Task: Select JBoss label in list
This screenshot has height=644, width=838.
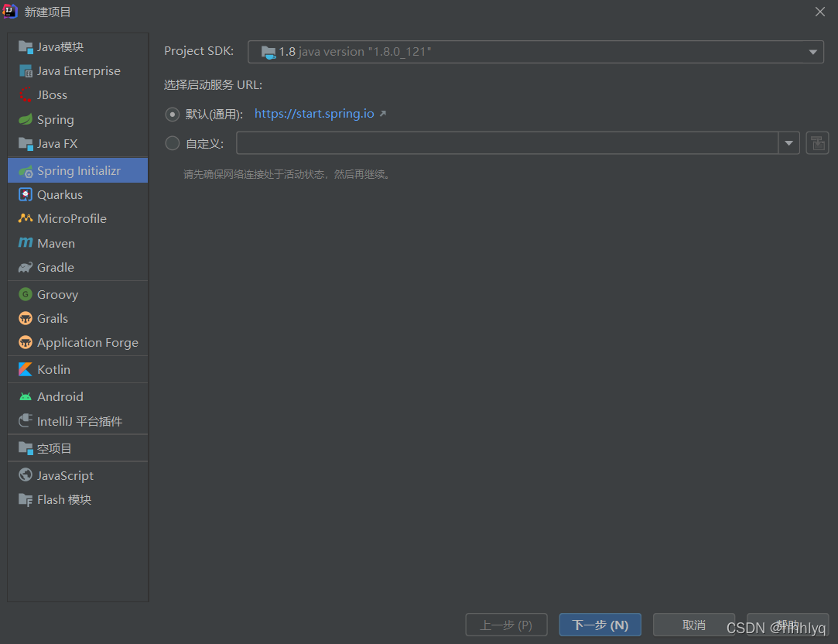Action: tap(53, 95)
